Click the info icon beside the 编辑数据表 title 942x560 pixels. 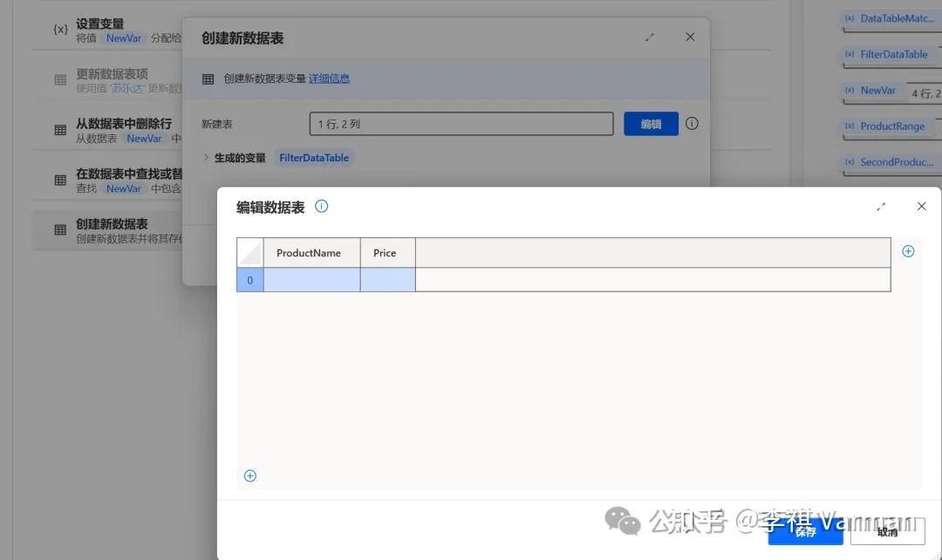pyautogui.click(x=321, y=206)
